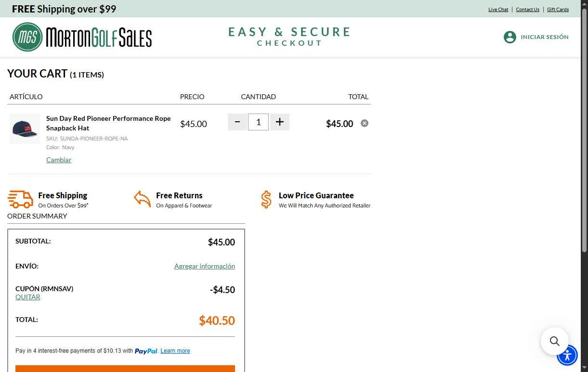The width and height of the screenshot is (588, 372).
Task: Click the quantity input field
Action: pyautogui.click(x=259, y=122)
